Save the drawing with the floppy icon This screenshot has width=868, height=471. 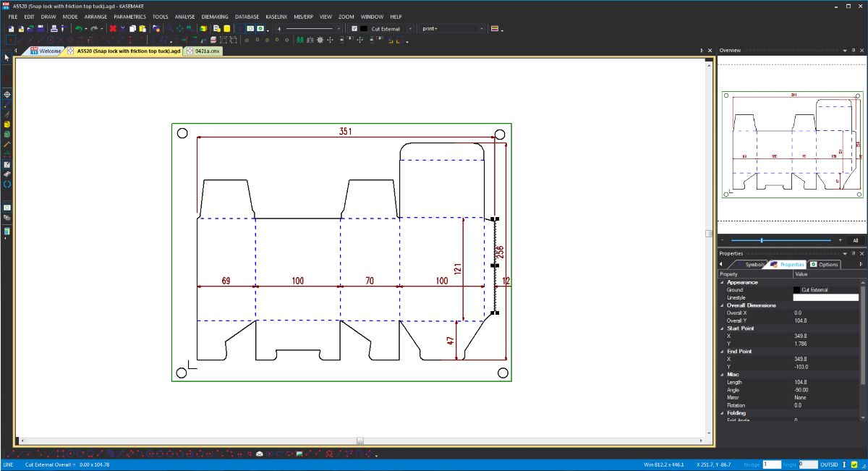41,28
